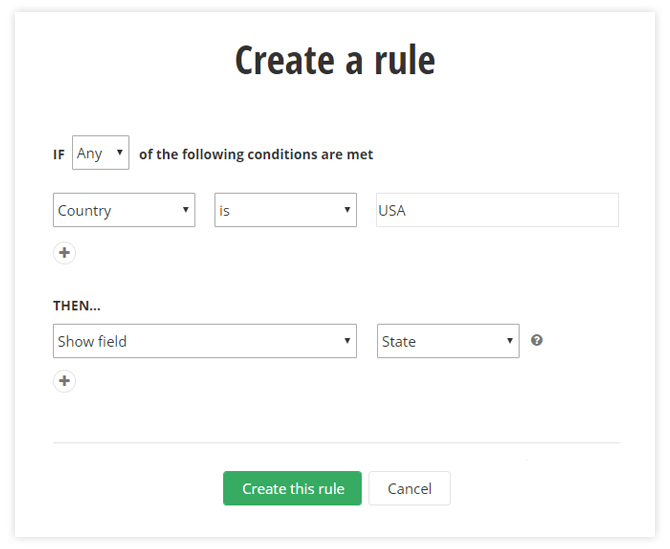The image size is (670, 549).
Task: Click the "Create a rule" heading
Action: click(335, 61)
